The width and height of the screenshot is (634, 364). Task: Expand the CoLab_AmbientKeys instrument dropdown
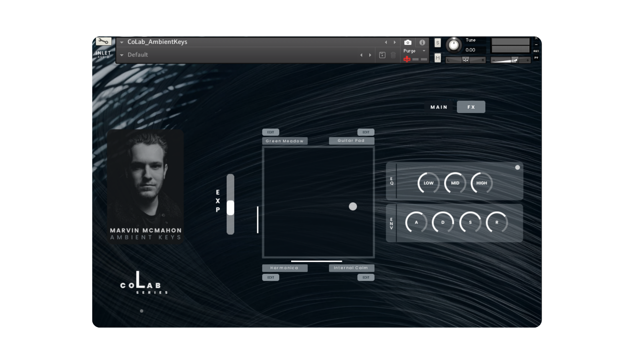coord(122,42)
